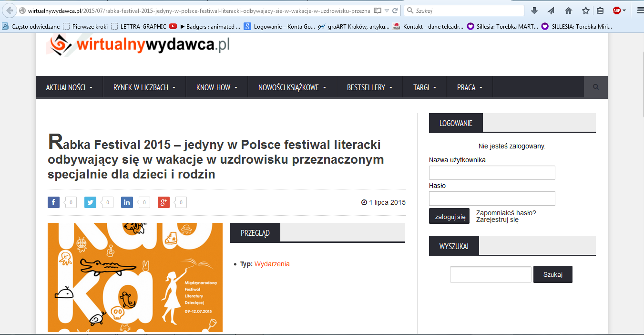Open the Sillesia: Torebka MART bookmark

(x=501, y=27)
